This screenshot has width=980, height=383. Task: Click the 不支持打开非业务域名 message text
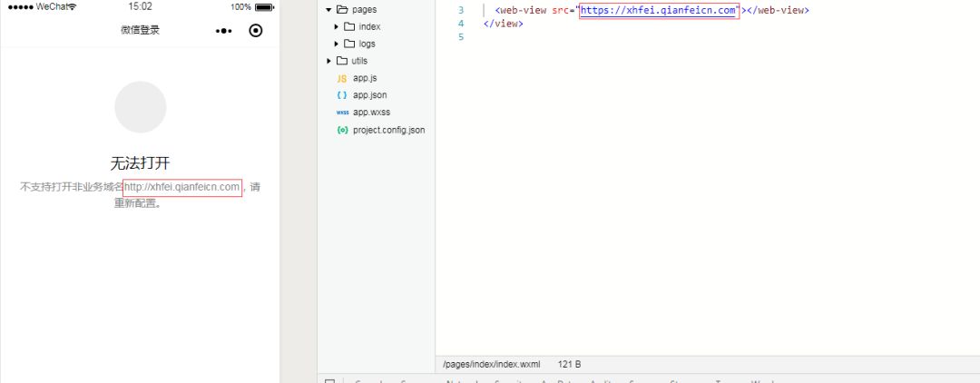tap(72, 187)
